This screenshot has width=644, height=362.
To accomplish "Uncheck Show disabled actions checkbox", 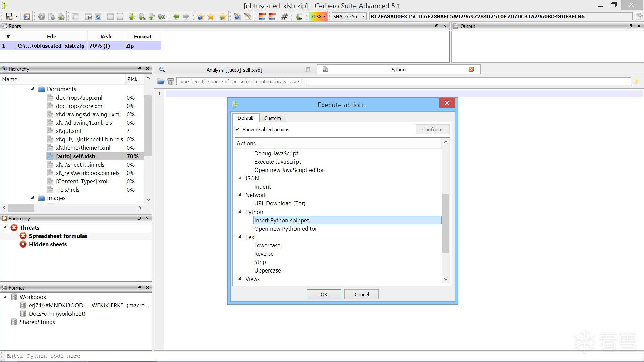I will click(237, 129).
